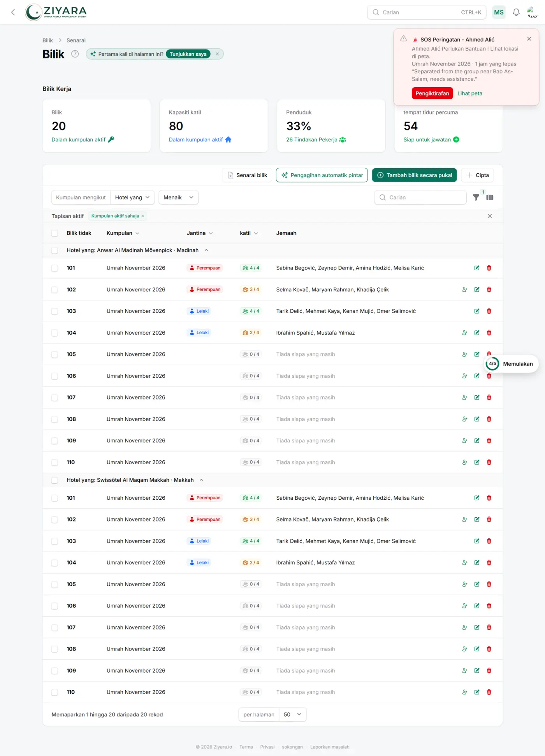
Task: Open the notifications bell icon
Action: click(x=516, y=12)
